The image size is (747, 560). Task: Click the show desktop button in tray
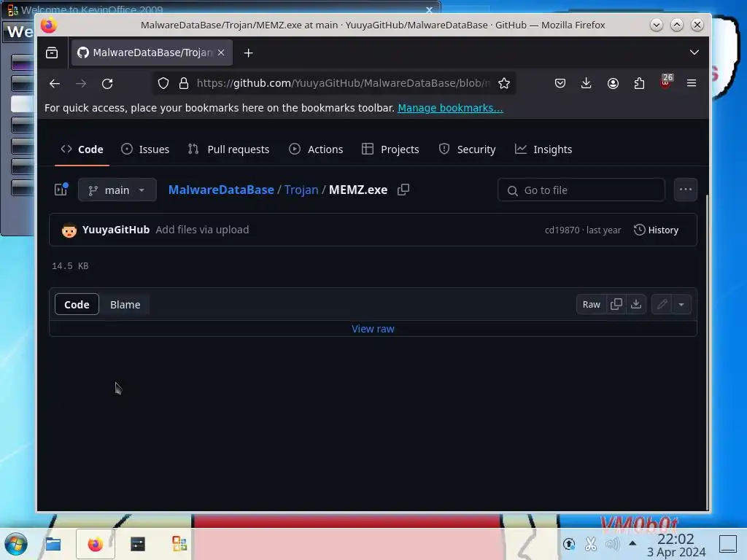[728, 544]
